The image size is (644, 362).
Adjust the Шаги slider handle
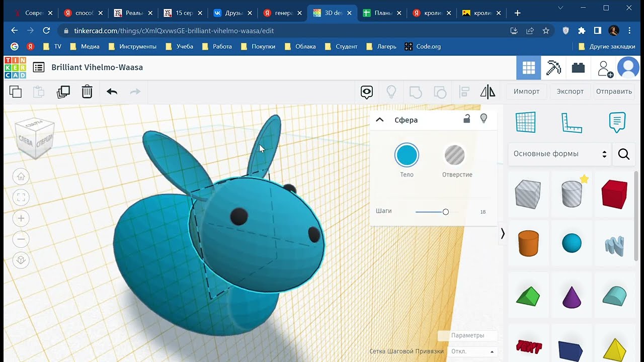tap(446, 212)
